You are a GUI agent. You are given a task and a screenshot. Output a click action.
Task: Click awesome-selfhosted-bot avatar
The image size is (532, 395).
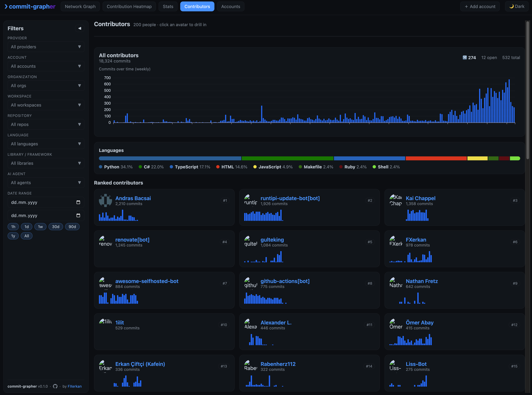pyautogui.click(x=105, y=283)
